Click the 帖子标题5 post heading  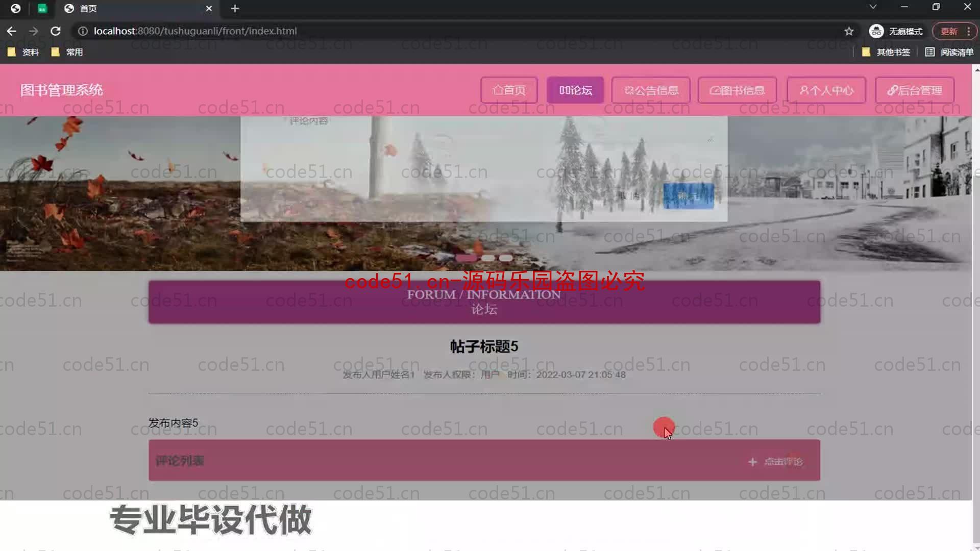point(484,347)
